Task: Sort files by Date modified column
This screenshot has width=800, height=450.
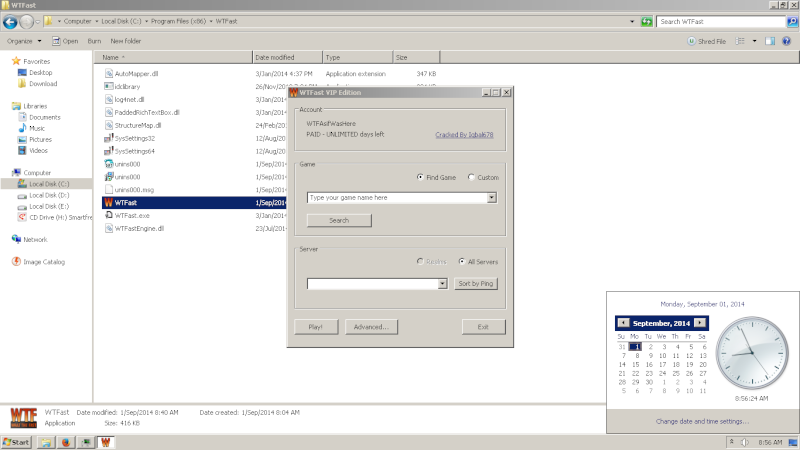Action: coord(288,58)
